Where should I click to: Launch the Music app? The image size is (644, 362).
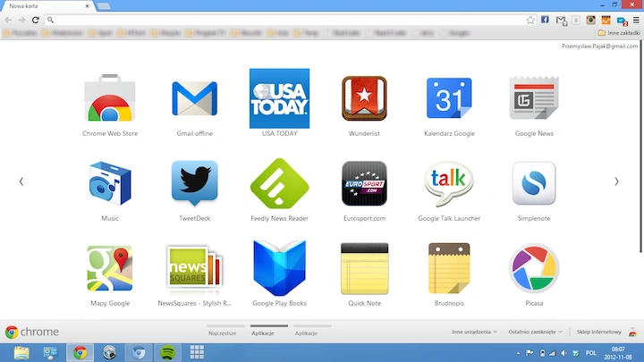coord(110,183)
